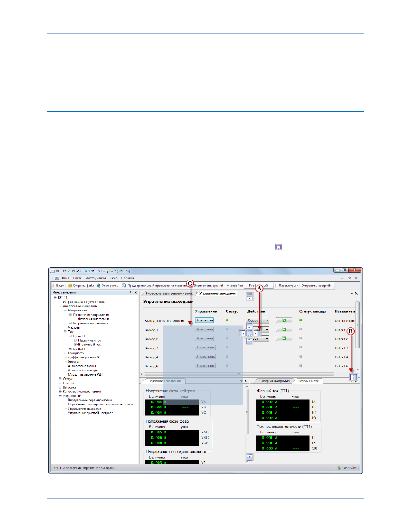This screenshot has height=532, width=411.
Task: Click the left arrow of the center docking guide
Action: tap(242, 333)
